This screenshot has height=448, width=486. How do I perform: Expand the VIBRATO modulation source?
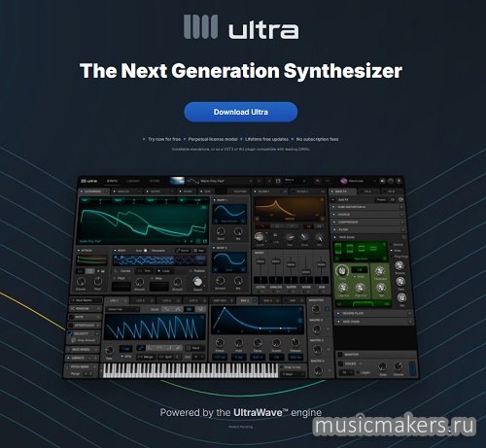(x=82, y=358)
